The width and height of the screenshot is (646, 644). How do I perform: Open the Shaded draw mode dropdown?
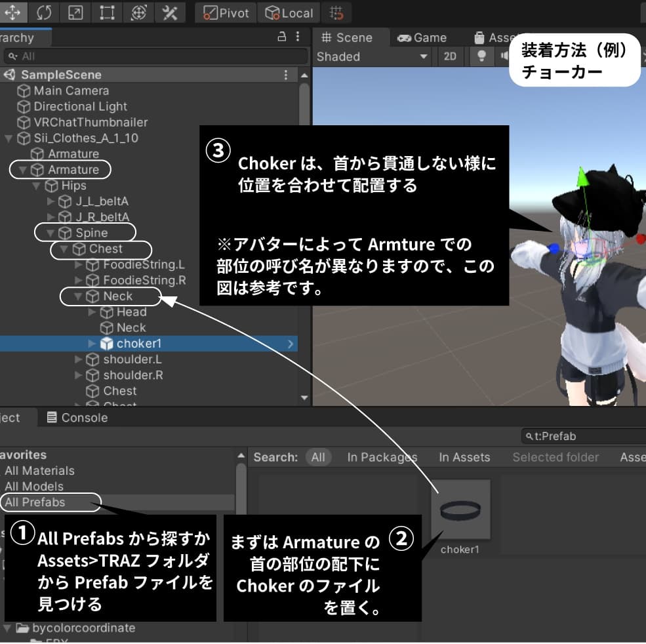coord(372,57)
